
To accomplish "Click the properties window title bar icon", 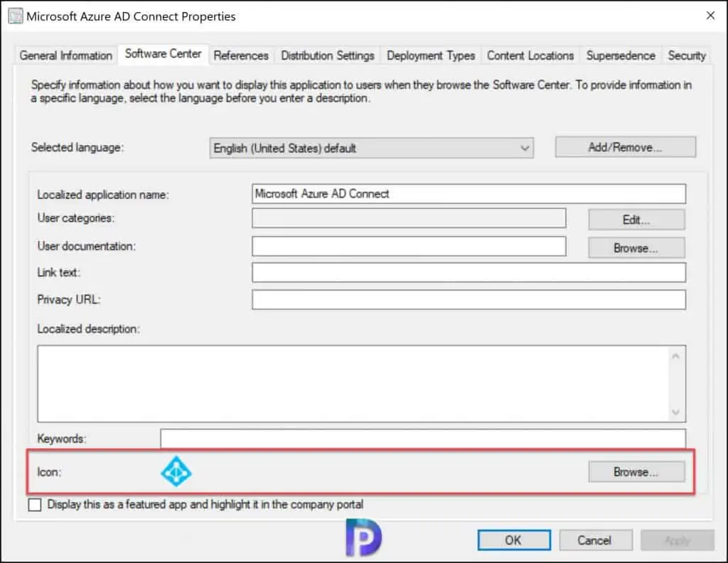I will (x=16, y=16).
